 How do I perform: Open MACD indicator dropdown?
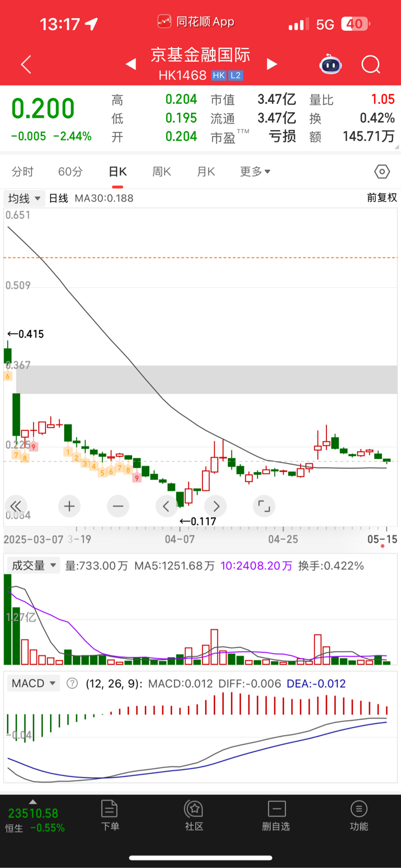[x=33, y=683]
